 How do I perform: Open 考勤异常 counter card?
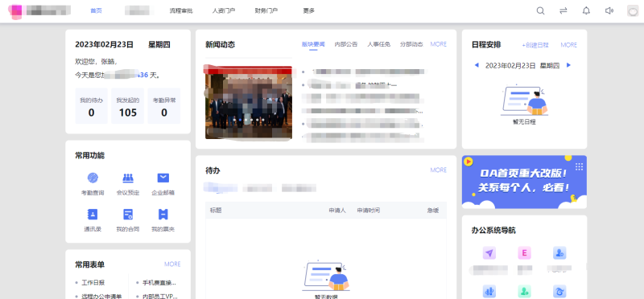pos(164,106)
